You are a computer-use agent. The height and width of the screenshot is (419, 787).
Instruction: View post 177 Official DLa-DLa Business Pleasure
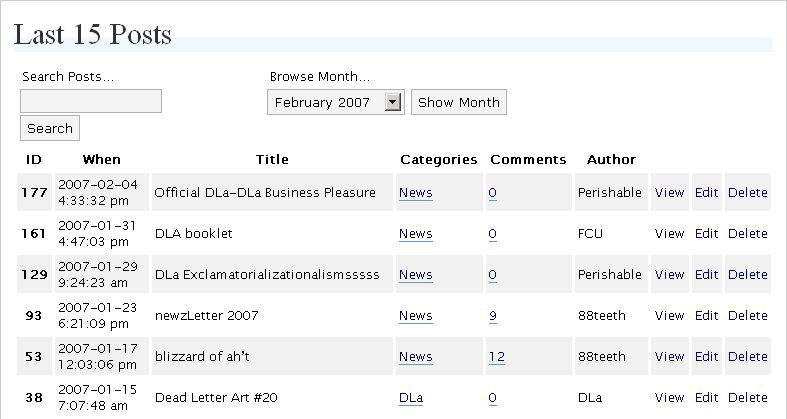669,193
